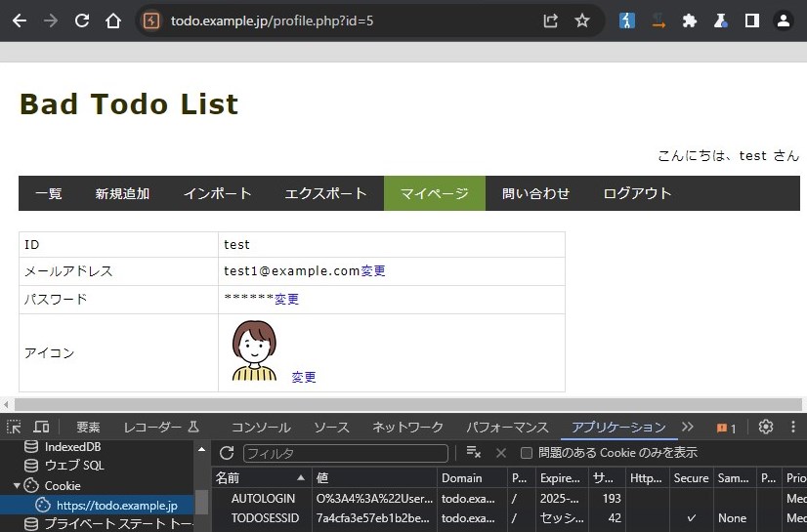The image size is (807, 532).
Task: Click 変更 link next to the email address
Action: tap(373, 271)
